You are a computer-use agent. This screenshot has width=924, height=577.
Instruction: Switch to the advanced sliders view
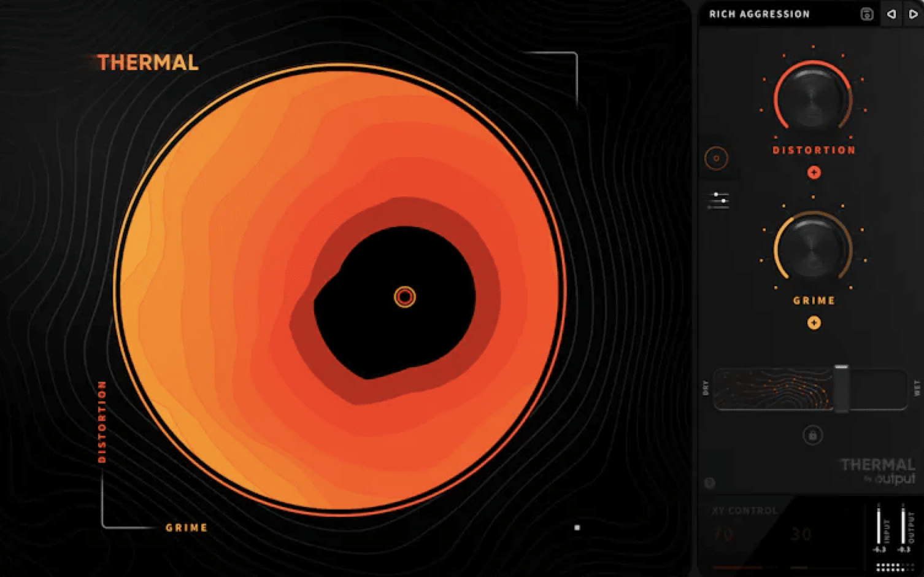click(x=717, y=200)
